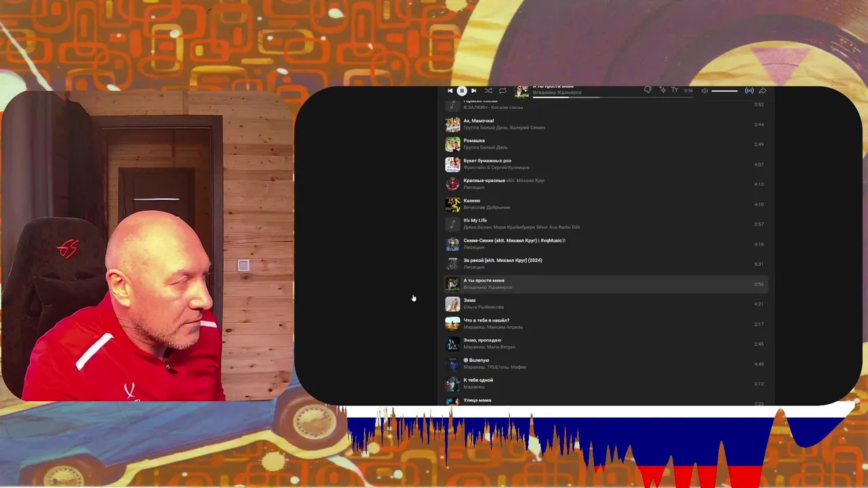Viewport: 868px width, 488px height.
Task: Click the Казино album cover
Action: (452, 204)
